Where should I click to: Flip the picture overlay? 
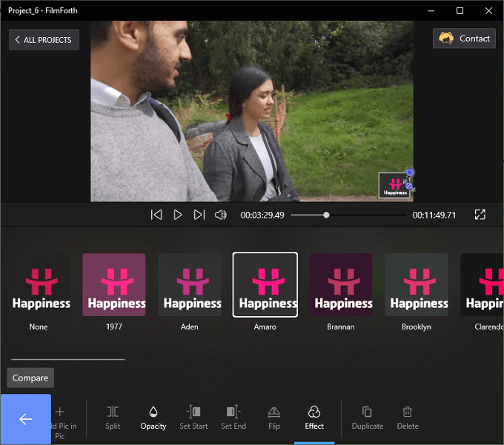[x=273, y=418]
